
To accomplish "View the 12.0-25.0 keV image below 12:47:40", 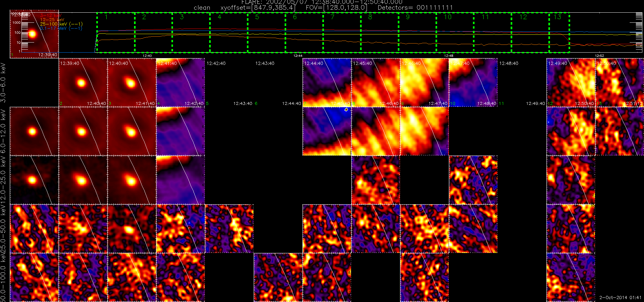I will [x=473, y=180].
